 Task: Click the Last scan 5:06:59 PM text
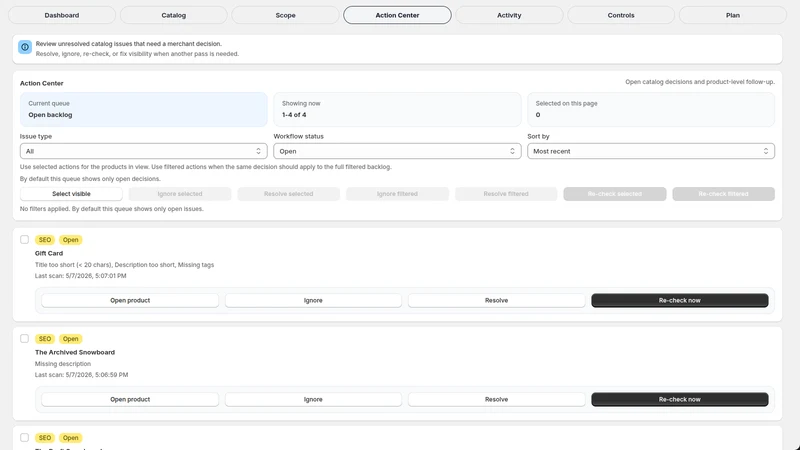click(82, 374)
